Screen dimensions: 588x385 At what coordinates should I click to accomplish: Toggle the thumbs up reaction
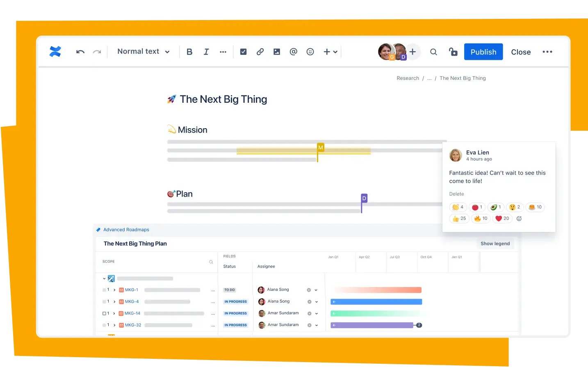click(459, 219)
